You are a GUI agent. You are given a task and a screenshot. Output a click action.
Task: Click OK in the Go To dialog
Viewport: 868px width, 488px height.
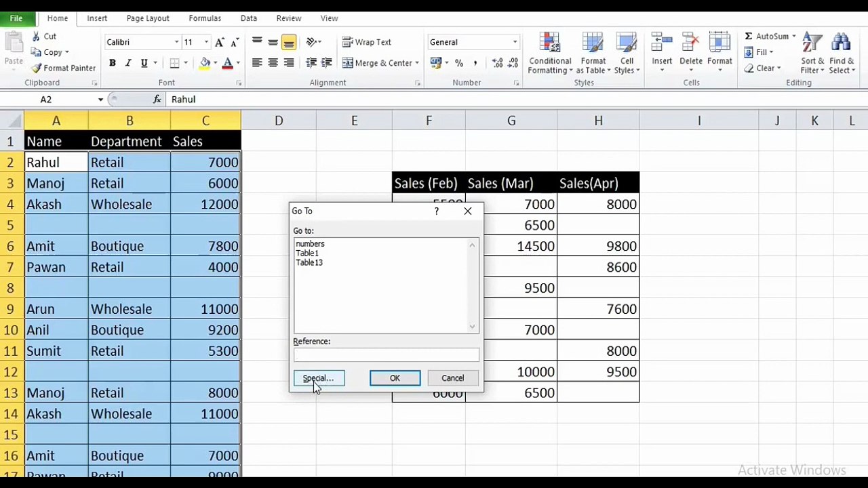tap(395, 378)
